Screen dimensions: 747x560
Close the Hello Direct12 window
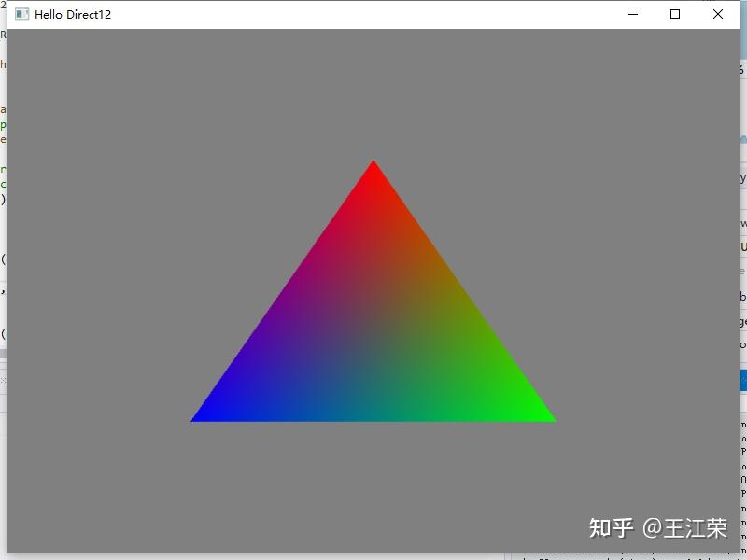tap(717, 14)
